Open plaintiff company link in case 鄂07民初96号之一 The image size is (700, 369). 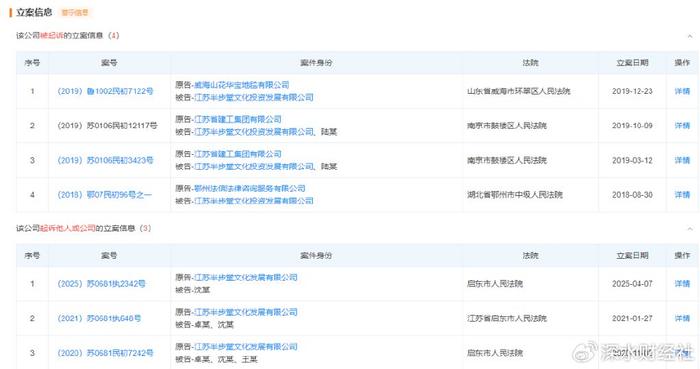click(250, 188)
